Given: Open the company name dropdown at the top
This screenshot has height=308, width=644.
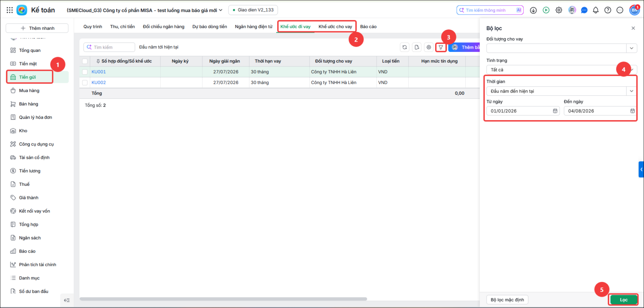Looking at the screenshot, I should coord(144,10).
